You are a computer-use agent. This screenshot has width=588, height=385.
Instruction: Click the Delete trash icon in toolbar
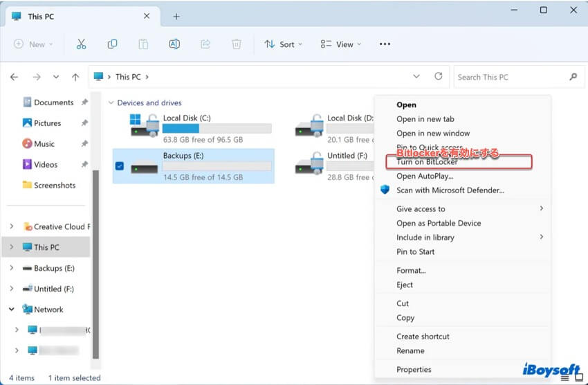pos(237,44)
